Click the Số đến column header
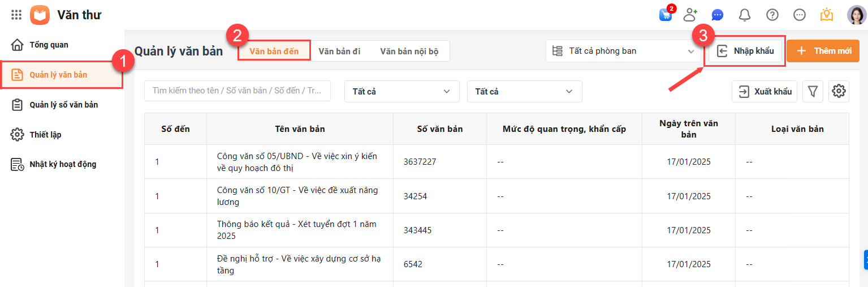 click(x=175, y=129)
